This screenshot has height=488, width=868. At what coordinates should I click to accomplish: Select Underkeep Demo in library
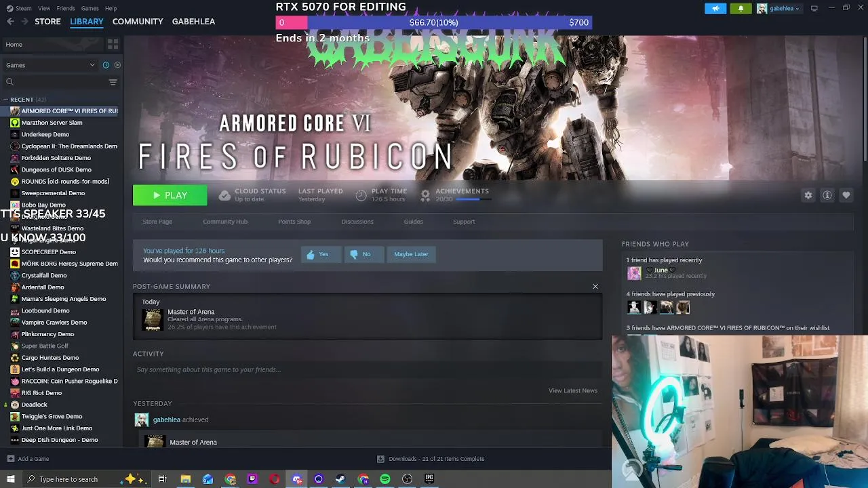(45, 134)
